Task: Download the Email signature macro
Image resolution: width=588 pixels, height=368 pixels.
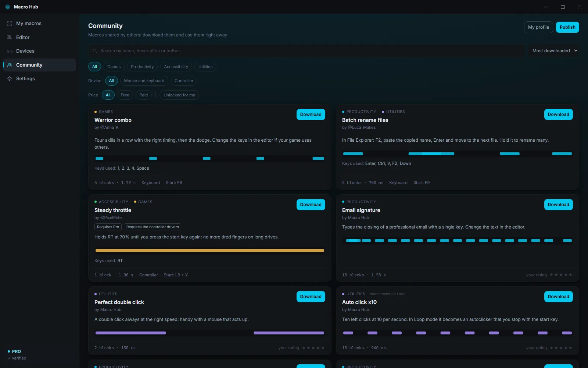Action: point(558,205)
